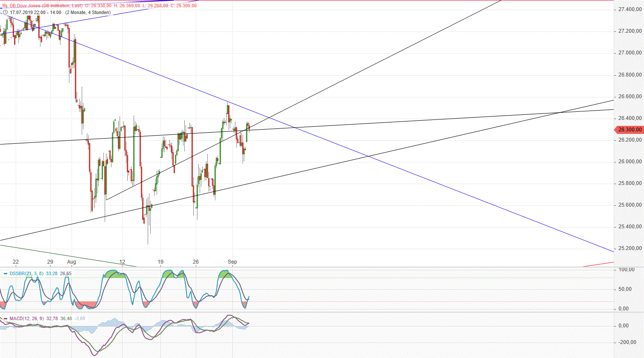Click the DSSBR 100,00 scale label
The width and height of the screenshot is (644, 358).
pos(627,270)
